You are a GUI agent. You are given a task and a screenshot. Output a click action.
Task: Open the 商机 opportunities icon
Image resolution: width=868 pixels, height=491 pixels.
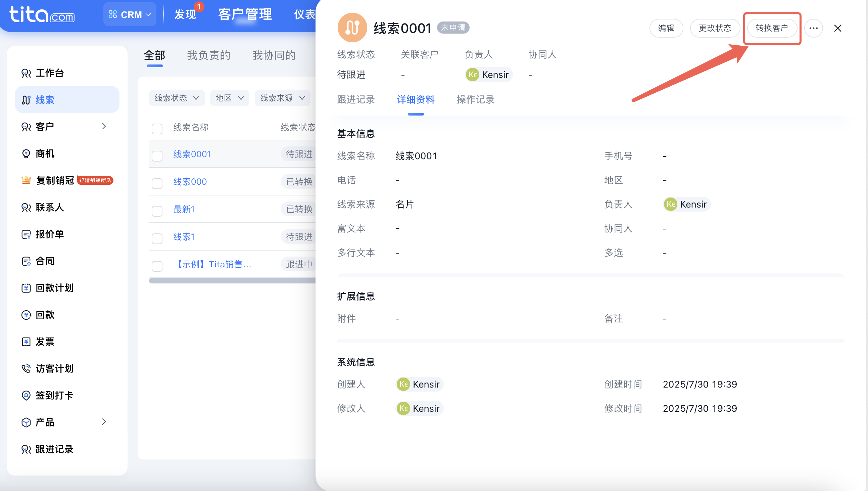(26, 153)
